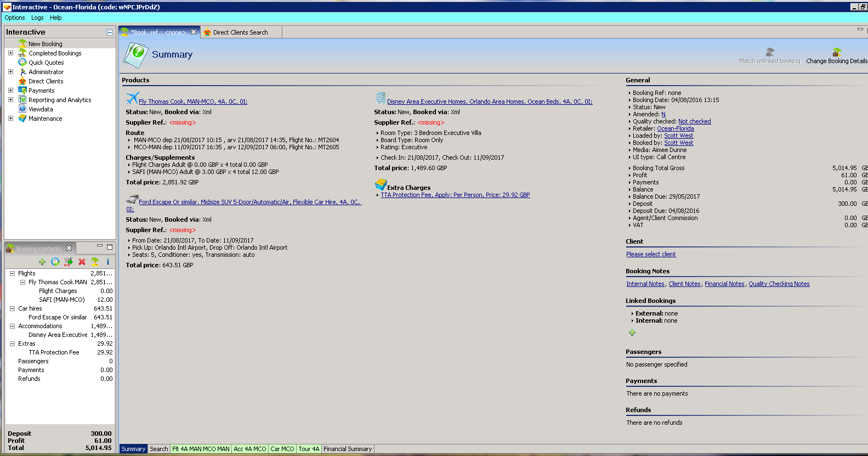Click the Administrator running man icon

point(22,71)
